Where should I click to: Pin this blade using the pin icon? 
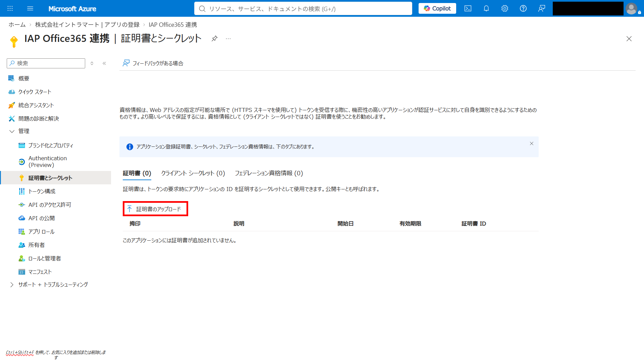coord(214,39)
